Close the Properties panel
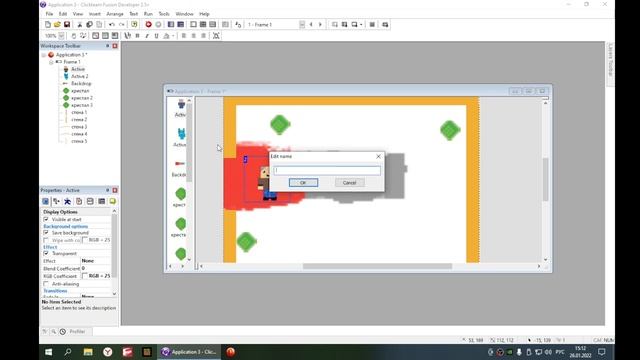The height and width of the screenshot is (360, 640). click(x=115, y=190)
